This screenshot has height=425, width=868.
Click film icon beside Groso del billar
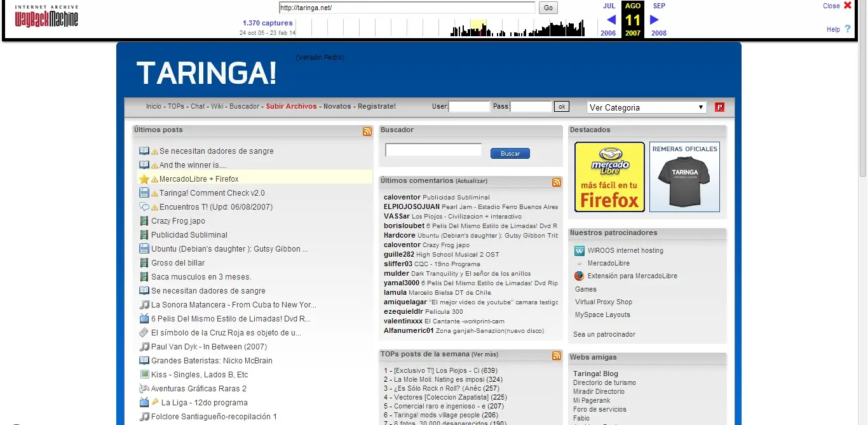pyautogui.click(x=144, y=263)
